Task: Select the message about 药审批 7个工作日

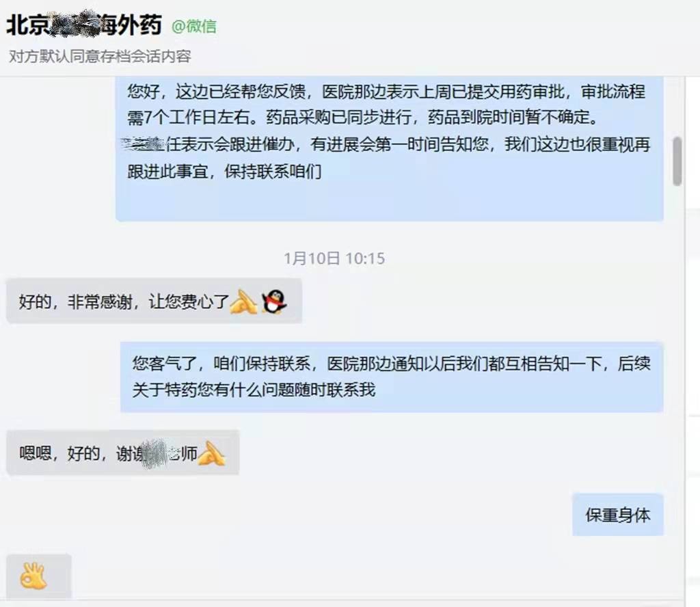Action: [x=389, y=148]
